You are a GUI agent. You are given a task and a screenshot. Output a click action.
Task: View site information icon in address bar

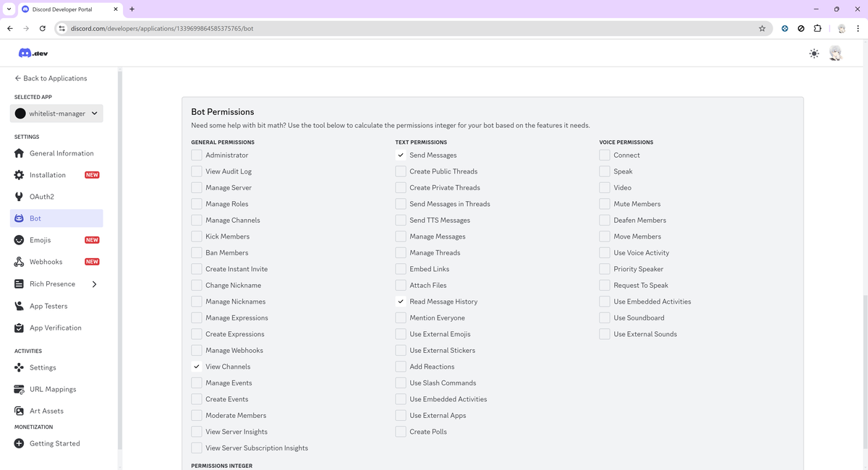[62, 28]
